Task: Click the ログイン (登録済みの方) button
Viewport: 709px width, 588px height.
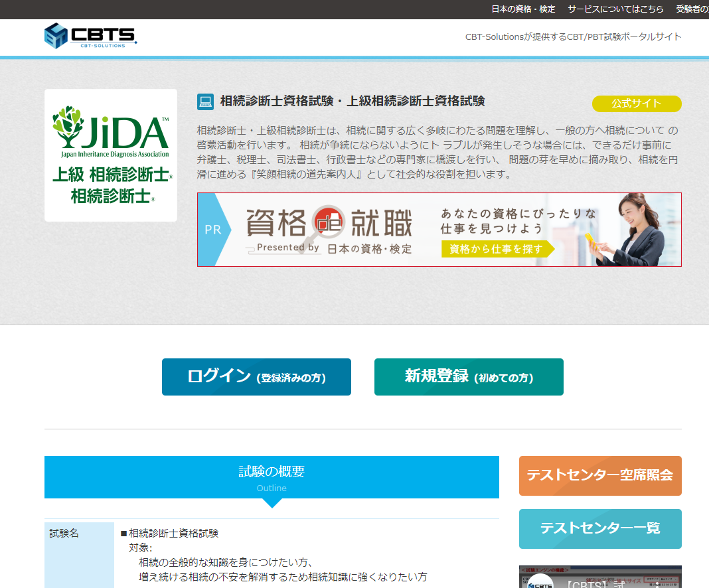Action: point(256,377)
